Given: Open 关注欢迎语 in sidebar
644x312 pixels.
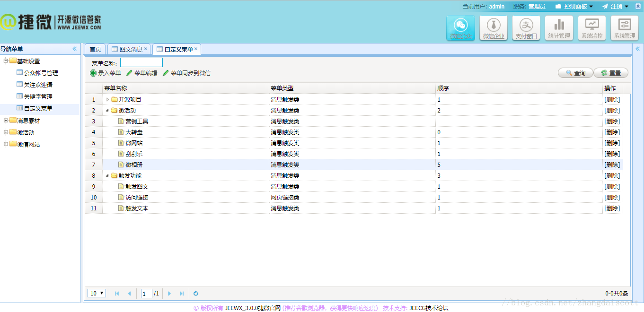Looking at the screenshot, I should 38,85.
